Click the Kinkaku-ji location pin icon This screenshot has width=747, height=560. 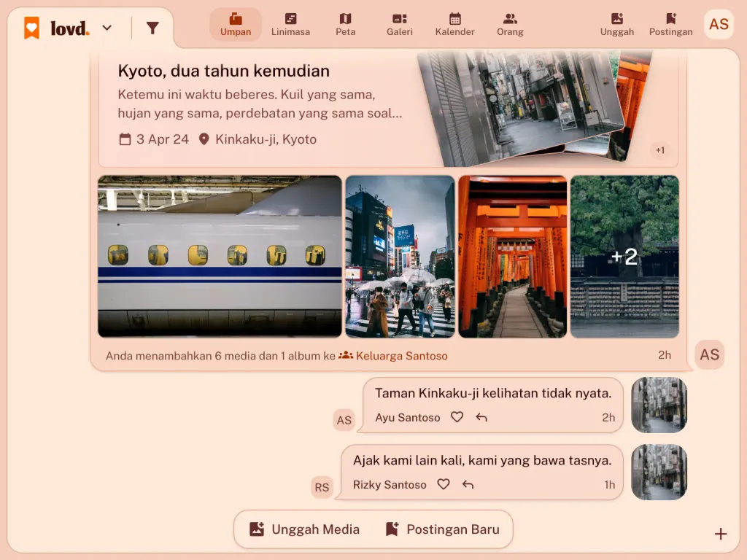click(x=204, y=139)
